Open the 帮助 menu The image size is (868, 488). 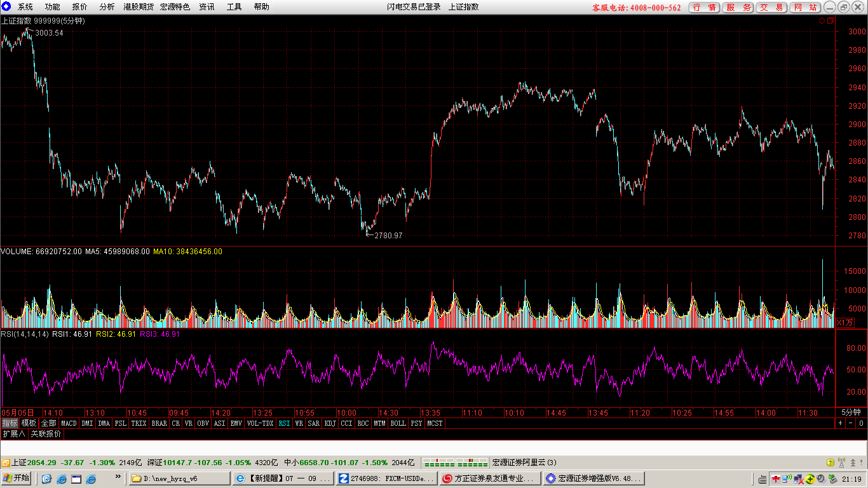coord(261,7)
